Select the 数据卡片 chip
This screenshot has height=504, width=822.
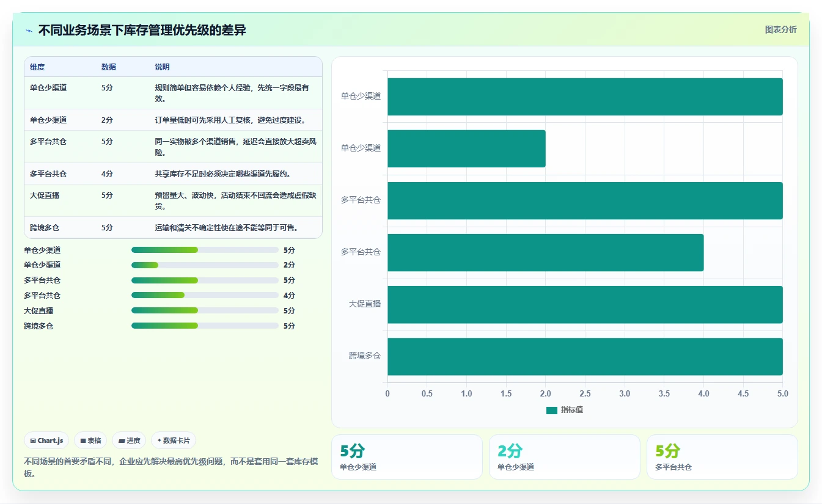pyautogui.click(x=174, y=440)
